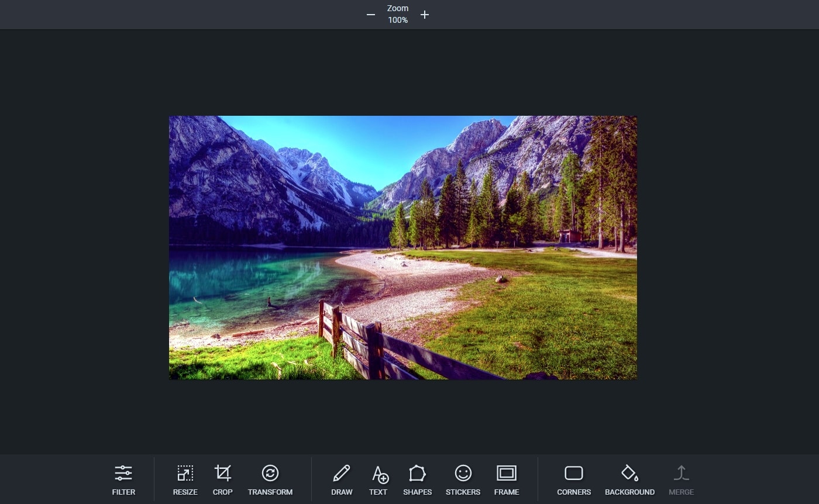
Task: Select the Frame tool
Action: coord(507,480)
